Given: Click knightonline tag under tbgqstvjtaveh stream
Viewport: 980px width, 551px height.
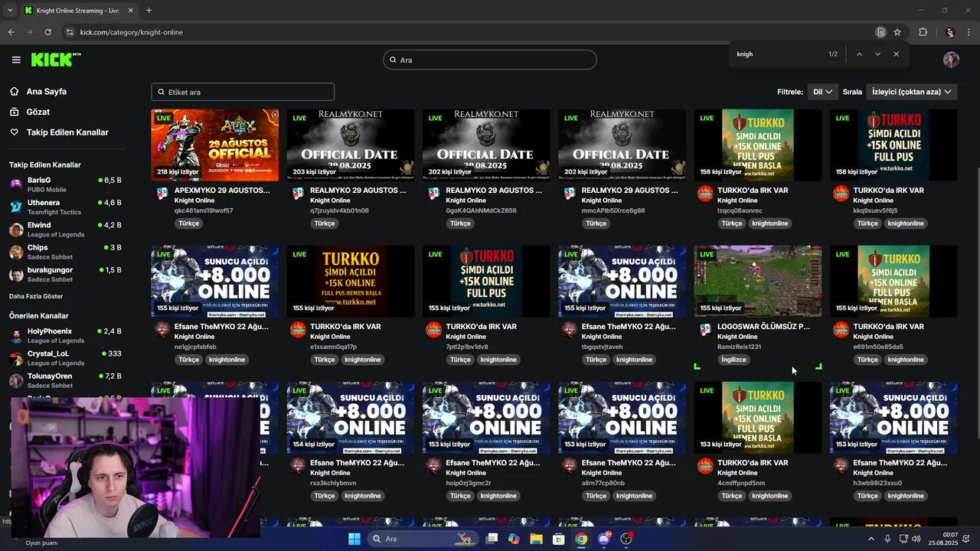Looking at the screenshot, I should tap(634, 360).
